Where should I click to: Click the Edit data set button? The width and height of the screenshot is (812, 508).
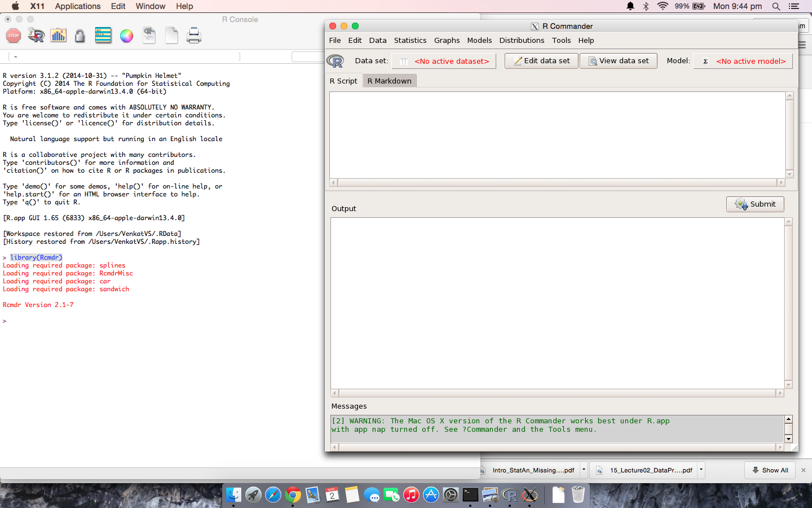541,61
